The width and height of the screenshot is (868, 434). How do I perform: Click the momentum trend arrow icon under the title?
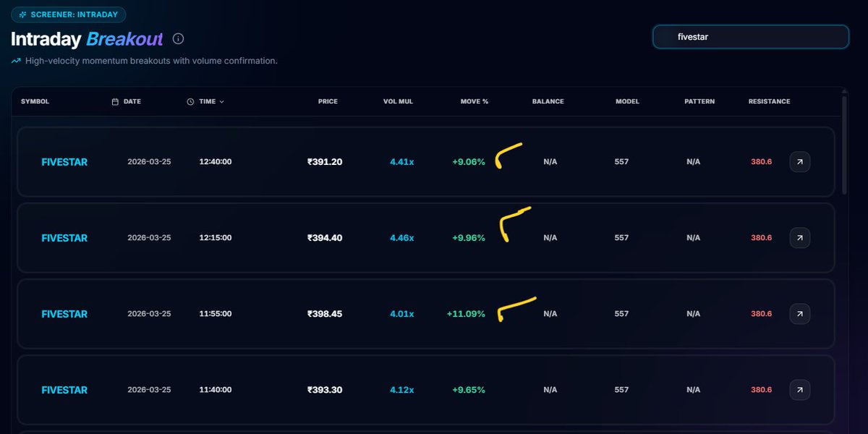(14, 61)
